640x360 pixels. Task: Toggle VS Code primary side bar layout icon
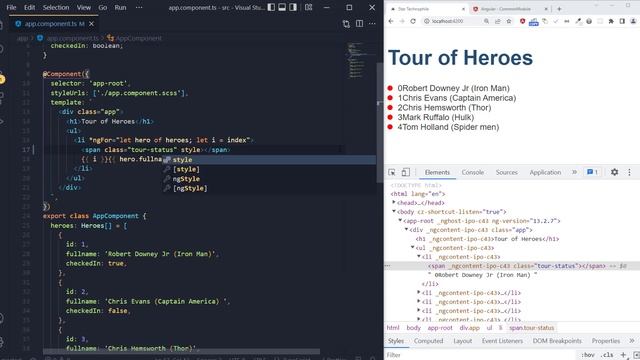coord(271,7)
